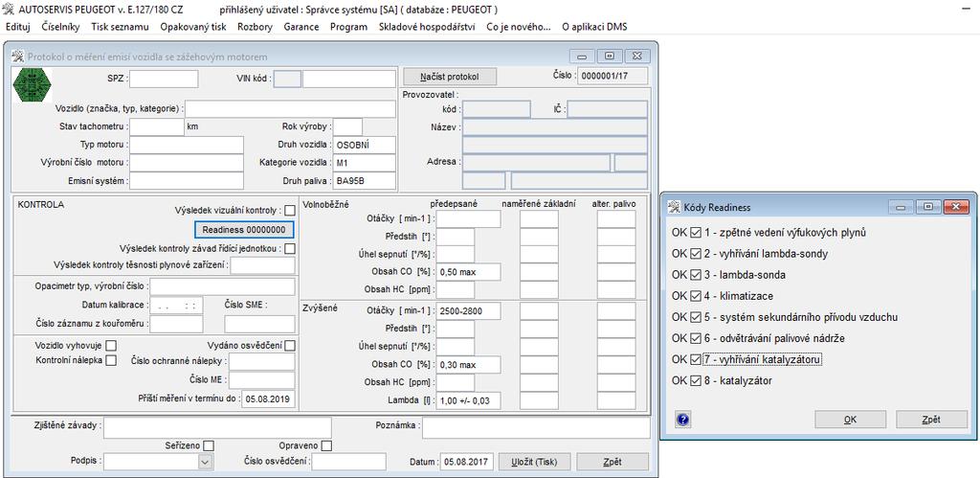Image resolution: width=980 pixels, height=478 pixels.
Task: Click the Výrobní číslo motoru field
Action: (x=187, y=163)
